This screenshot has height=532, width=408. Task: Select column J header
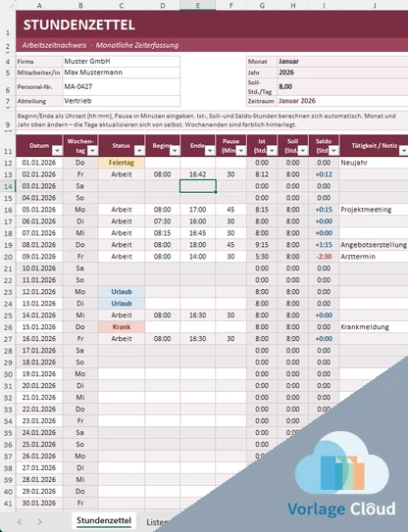[x=374, y=5]
